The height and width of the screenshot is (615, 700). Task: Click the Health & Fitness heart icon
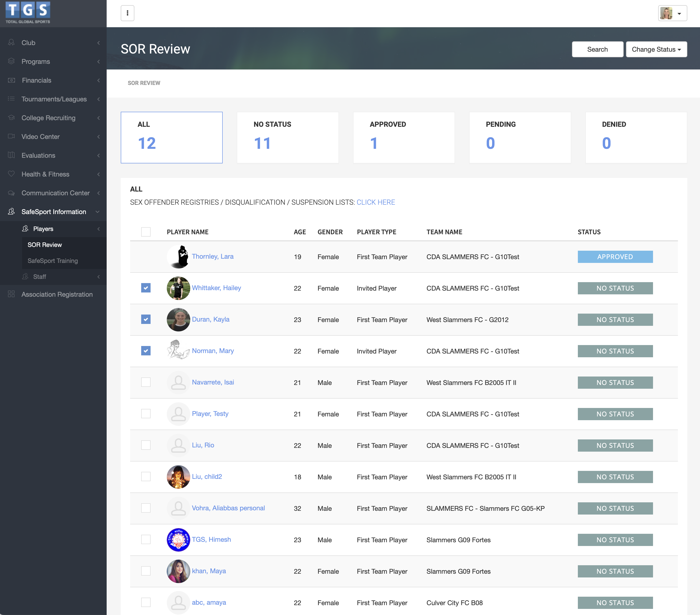[11, 174]
